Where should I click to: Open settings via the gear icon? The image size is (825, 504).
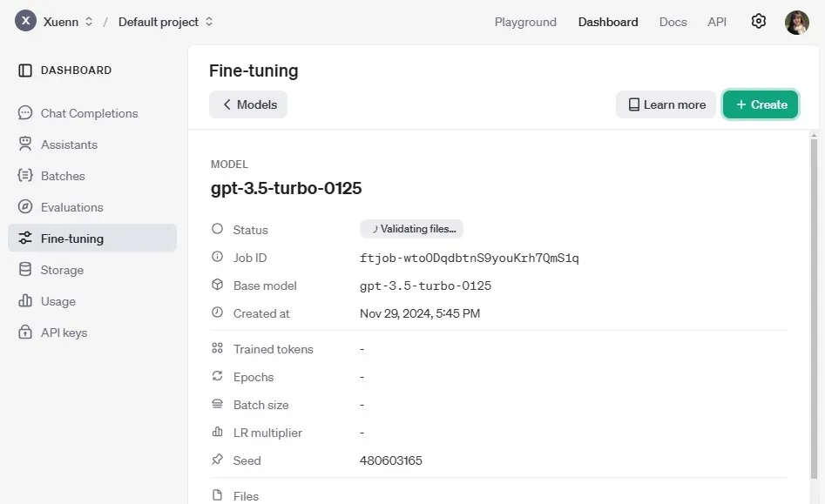tap(758, 21)
